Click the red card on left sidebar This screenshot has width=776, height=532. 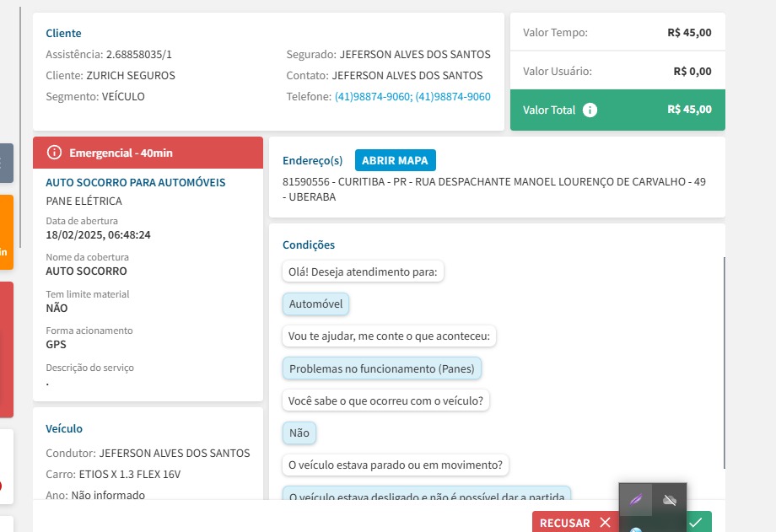[x=6, y=349]
